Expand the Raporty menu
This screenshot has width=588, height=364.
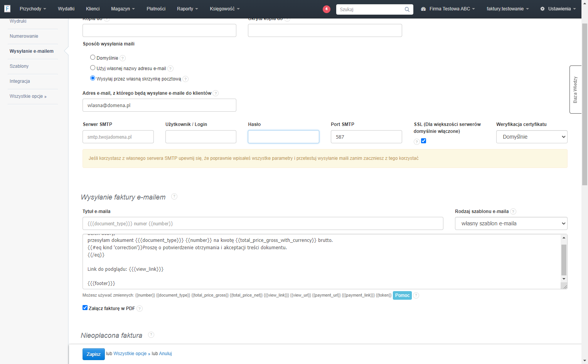(x=187, y=9)
